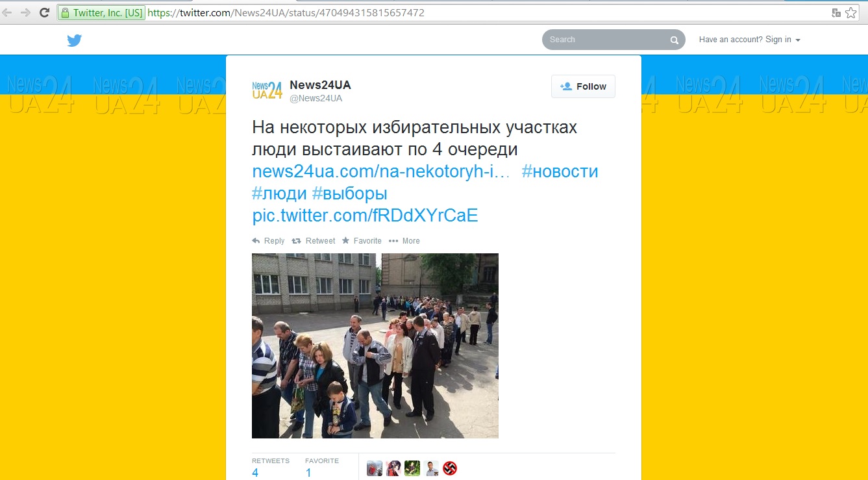
Task: Focus the Twitter Search field
Action: tap(605, 40)
